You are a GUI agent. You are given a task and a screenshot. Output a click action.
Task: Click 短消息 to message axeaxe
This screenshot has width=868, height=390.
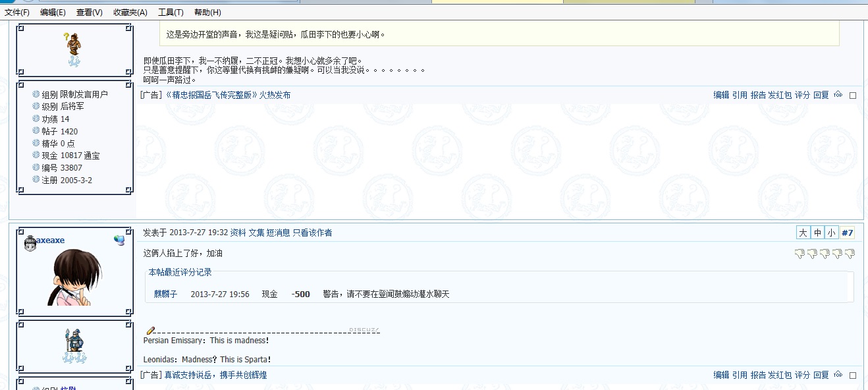click(x=279, y=233)
